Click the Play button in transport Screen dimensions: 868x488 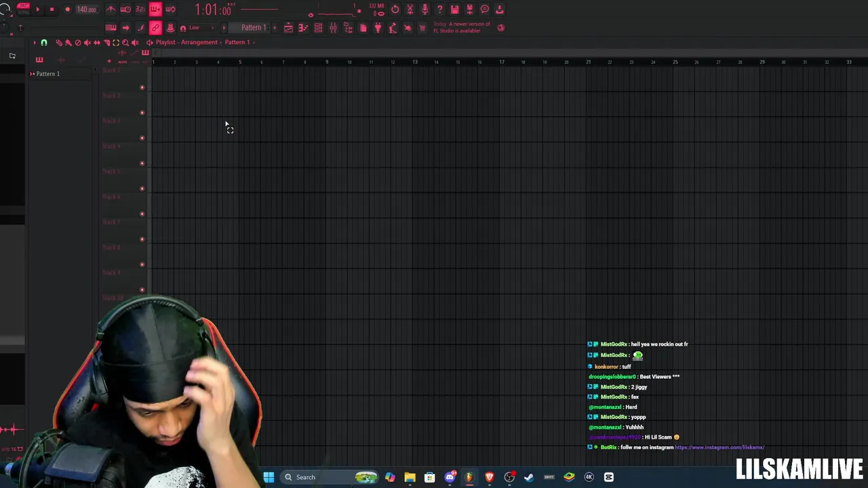[x=38, y=9]
